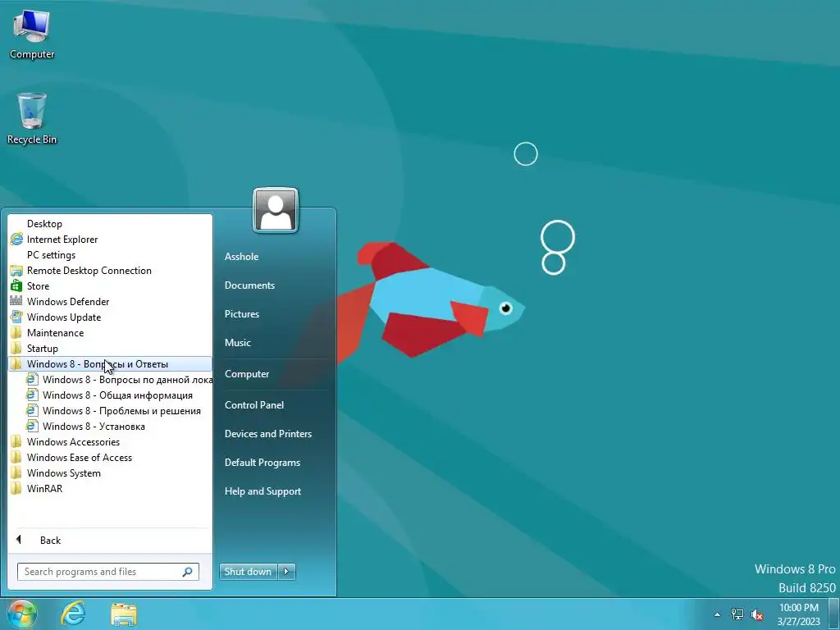Open Control Panel from Start menu
This screenshot has height=630, width=840.
point(254,405)
